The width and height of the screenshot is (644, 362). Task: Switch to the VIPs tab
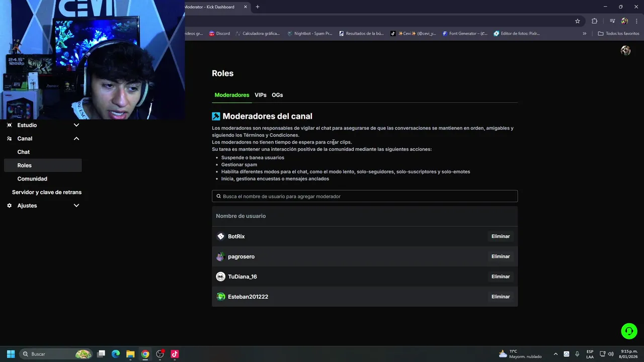[x=261, y=95]
